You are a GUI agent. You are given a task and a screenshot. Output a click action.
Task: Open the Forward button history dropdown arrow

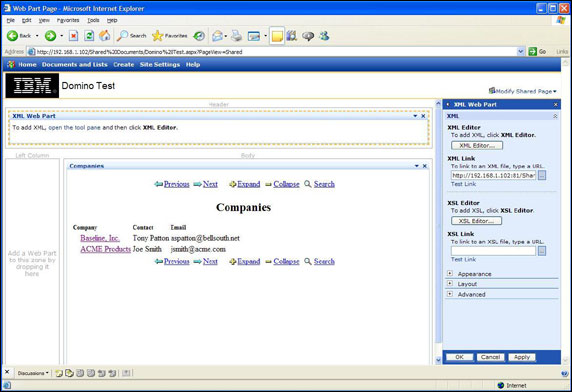61,36
